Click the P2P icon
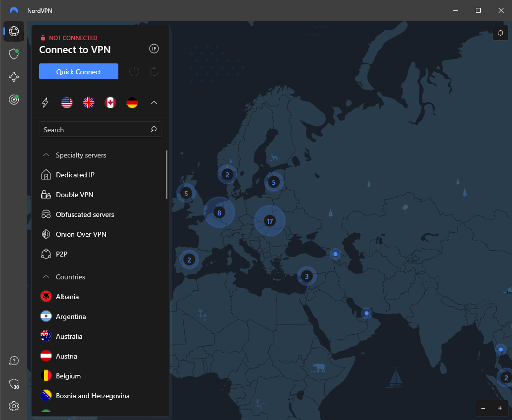 tap(46, 254)
